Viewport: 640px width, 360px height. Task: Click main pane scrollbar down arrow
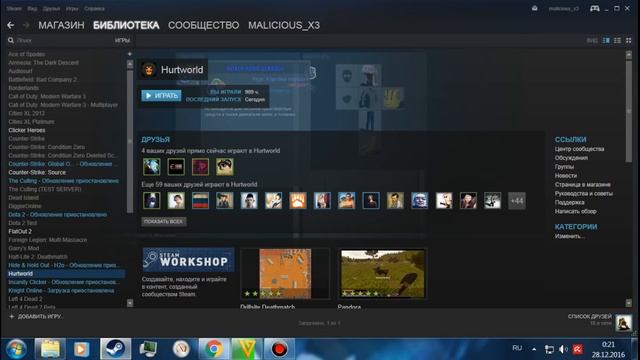point(629,303)
